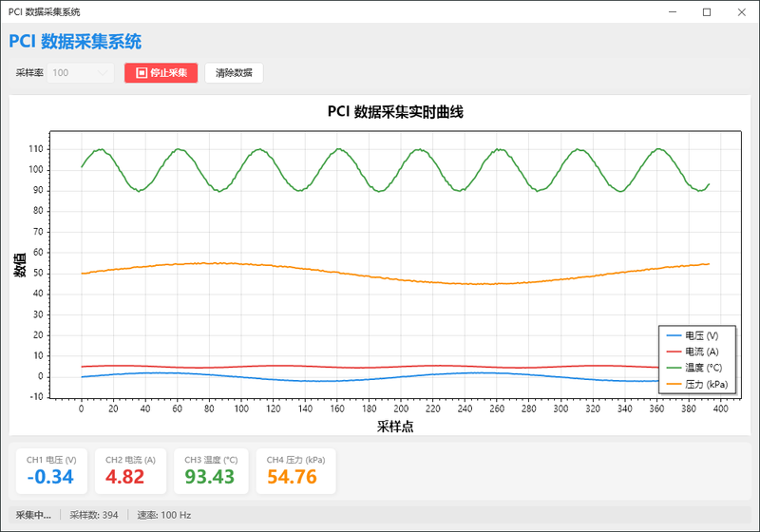Click the 采集中... status text

click(x=33, y=515)
